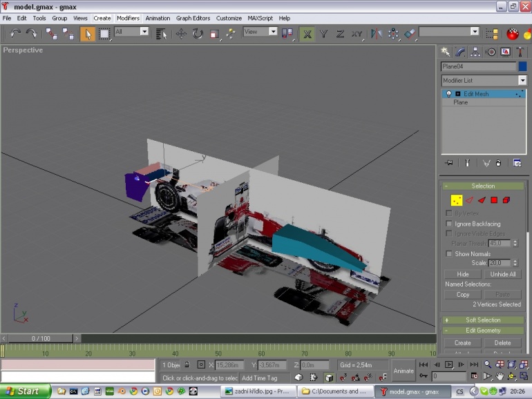This screenshot has width=532, height=399.
Task: Toggle the Ignore Backfacing checkbox
Action: click(449, 224)
